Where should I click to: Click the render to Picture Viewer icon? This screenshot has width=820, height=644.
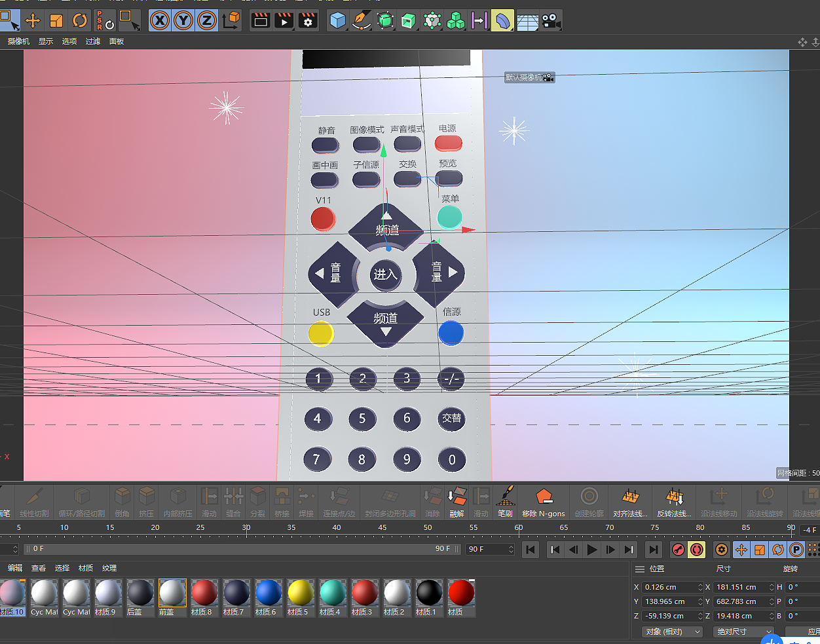282,20
